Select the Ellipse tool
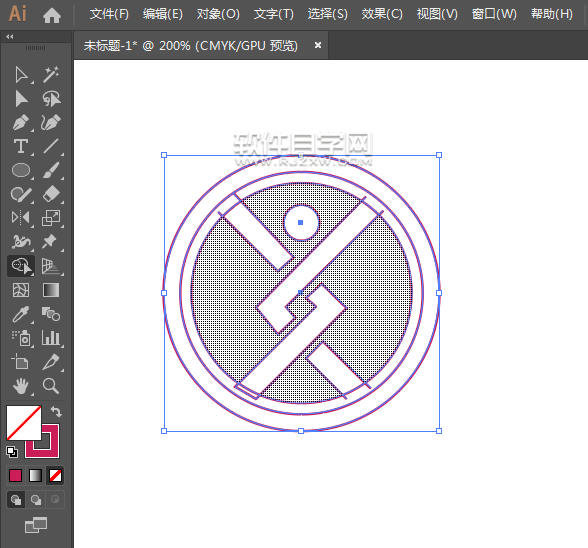The image size is (588, 548). [x=21, y=170]
